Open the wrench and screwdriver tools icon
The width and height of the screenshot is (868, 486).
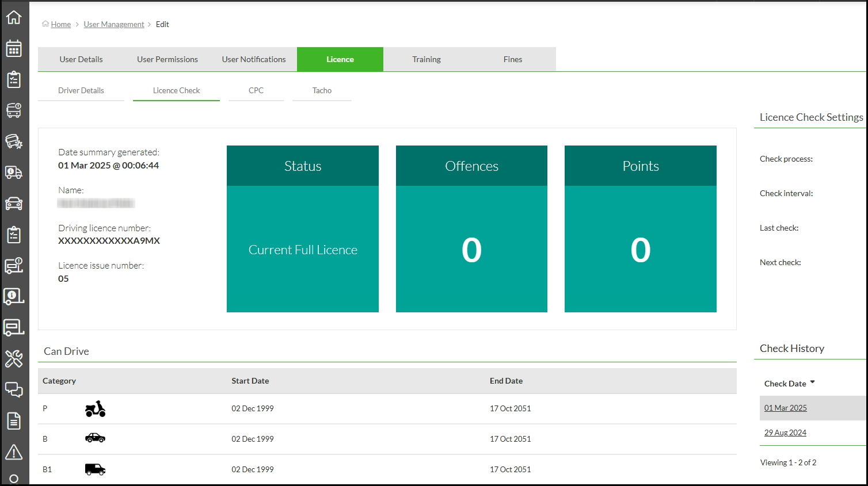coord(14,359)
